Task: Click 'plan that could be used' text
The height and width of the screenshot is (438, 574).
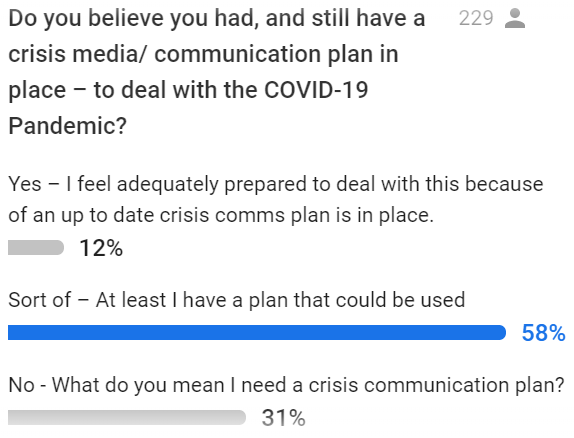Action: tap(357, 300)
